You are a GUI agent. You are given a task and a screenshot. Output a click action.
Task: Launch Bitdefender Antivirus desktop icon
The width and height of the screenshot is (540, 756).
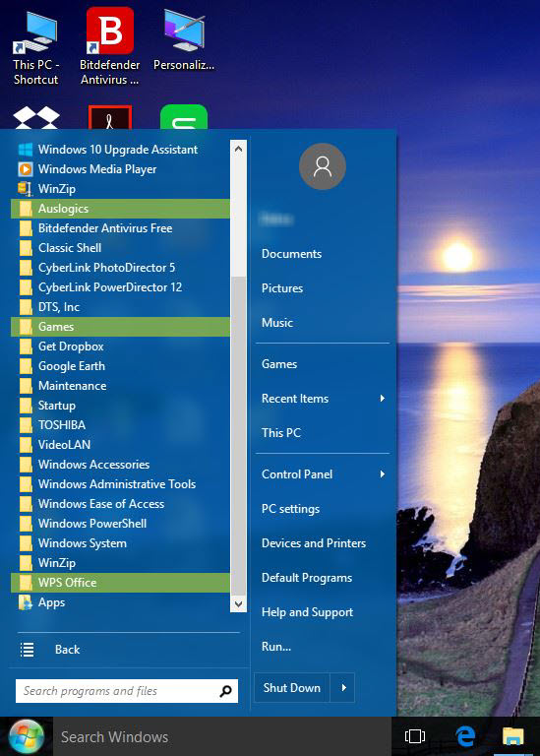pyautogui.click(x=109, y=47)
